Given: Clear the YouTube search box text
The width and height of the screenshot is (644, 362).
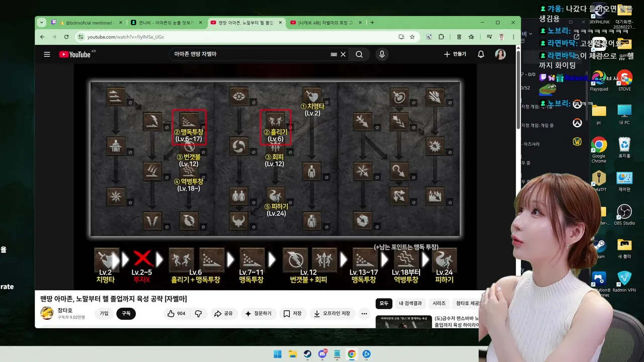Looking at the screenshot, I should (343, 54).
